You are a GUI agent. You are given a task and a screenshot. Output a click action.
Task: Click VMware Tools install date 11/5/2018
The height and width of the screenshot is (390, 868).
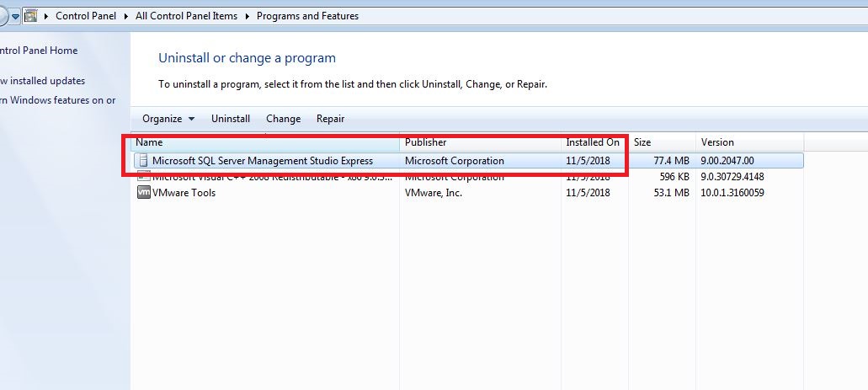tap(588, 193)
